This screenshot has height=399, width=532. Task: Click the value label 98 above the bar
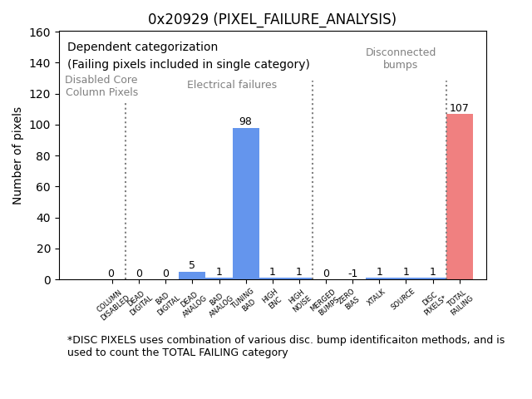pos(245,122)
